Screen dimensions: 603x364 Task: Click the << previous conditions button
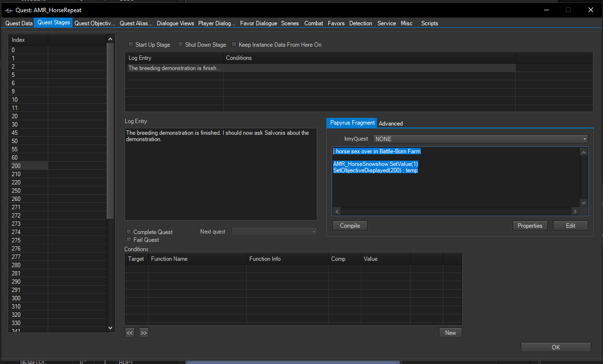click(x=130, y=333)
